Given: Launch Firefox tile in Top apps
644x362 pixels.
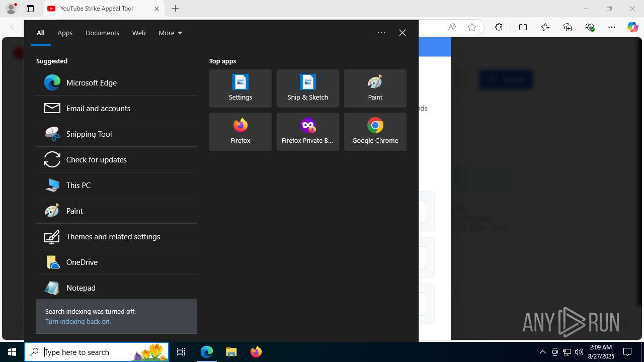Looking at the screenshot, I should coord(240,132).
